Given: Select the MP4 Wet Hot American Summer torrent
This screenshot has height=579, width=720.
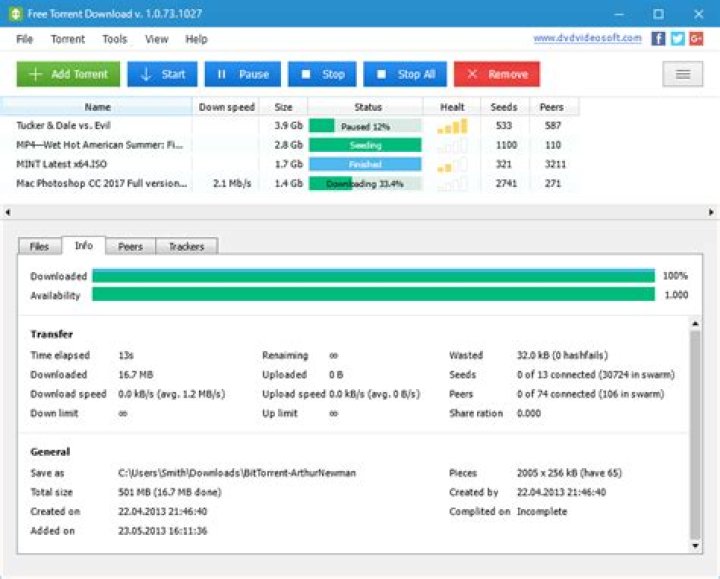Looking at the screenshot, I should point(289,145).
